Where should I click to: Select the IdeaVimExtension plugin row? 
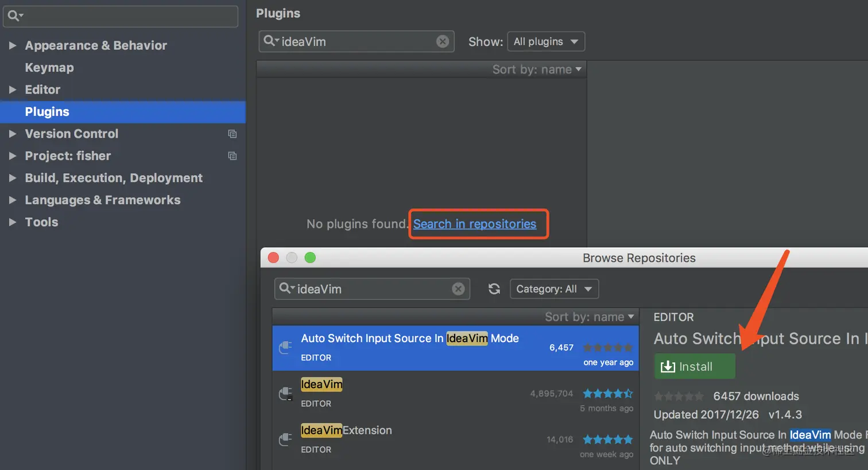click(x=455, y=440)
